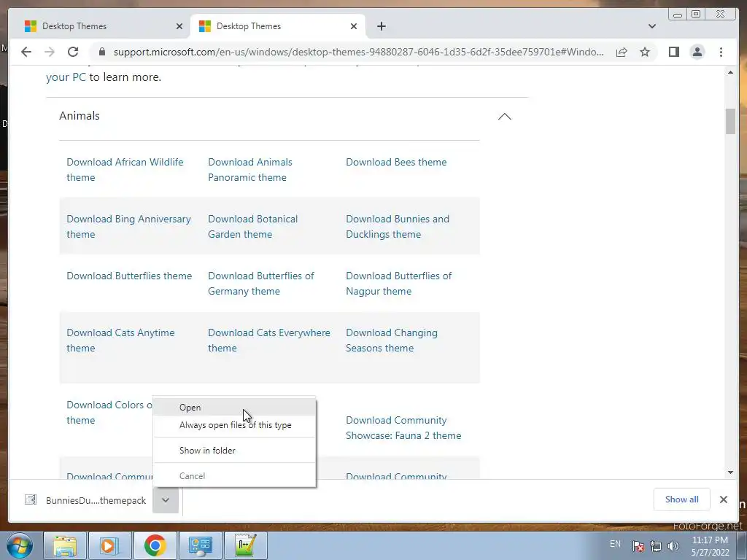Open the Windows Start menu

coord(19,545)
